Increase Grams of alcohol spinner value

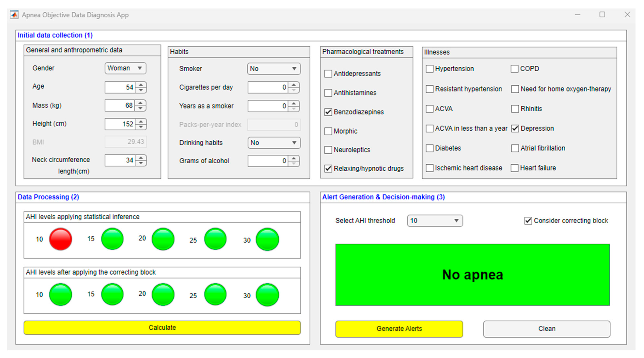(294, 158)
